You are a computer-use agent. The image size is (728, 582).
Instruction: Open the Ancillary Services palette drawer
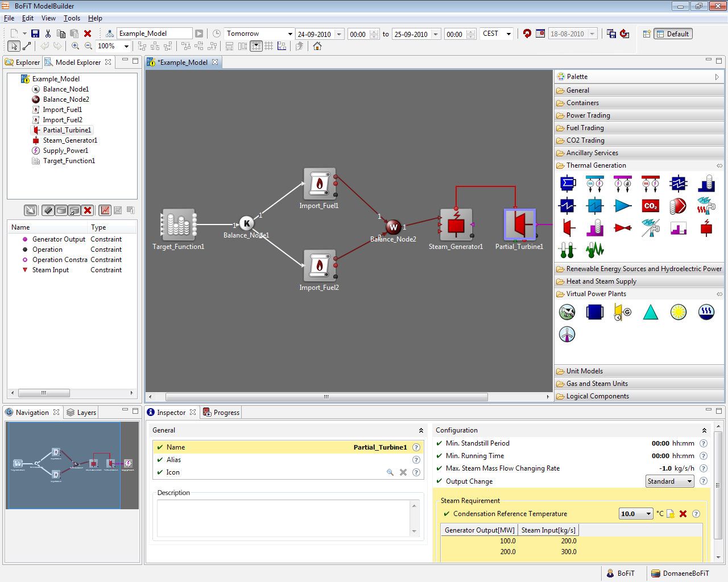coord(639,153)
